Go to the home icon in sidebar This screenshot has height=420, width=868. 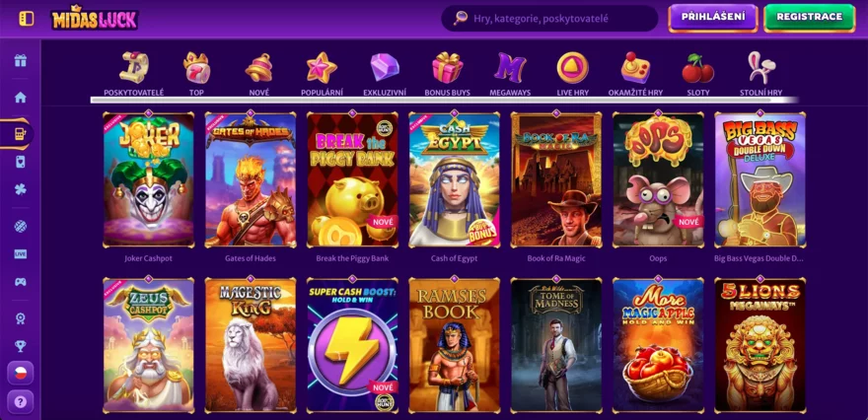click(x=21, y=98)
